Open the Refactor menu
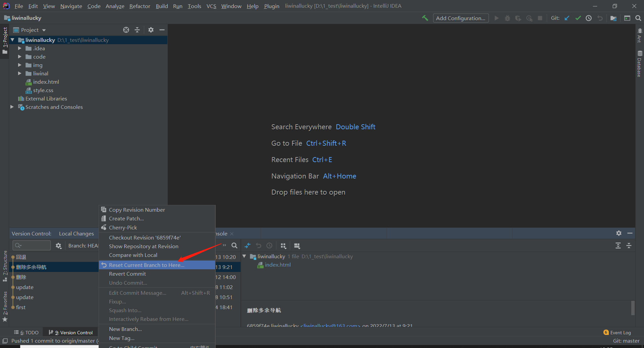 click(140, 6)
